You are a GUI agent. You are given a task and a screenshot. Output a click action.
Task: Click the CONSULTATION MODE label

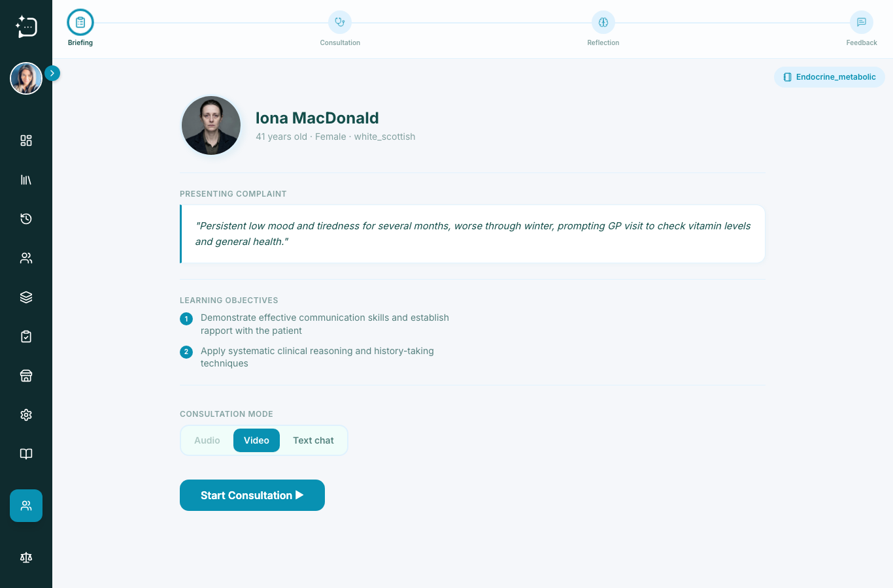point(226,414)
